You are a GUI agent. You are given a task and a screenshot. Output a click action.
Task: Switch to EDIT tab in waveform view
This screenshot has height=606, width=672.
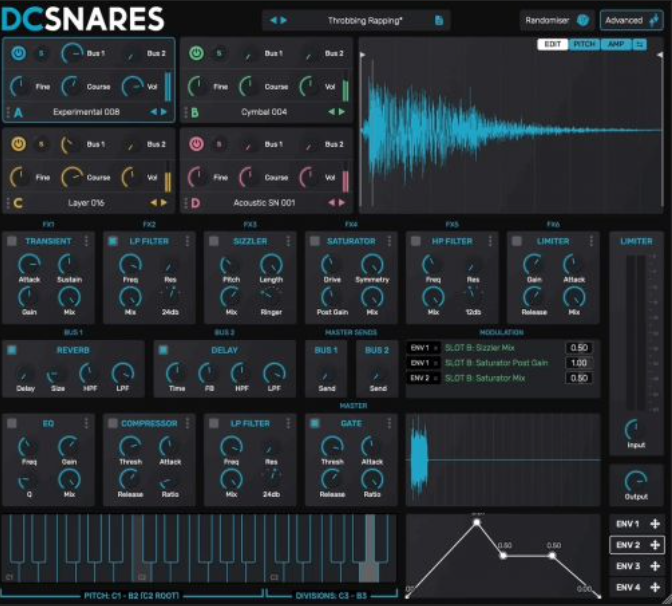pyautogui.click(x=552, y=44)
